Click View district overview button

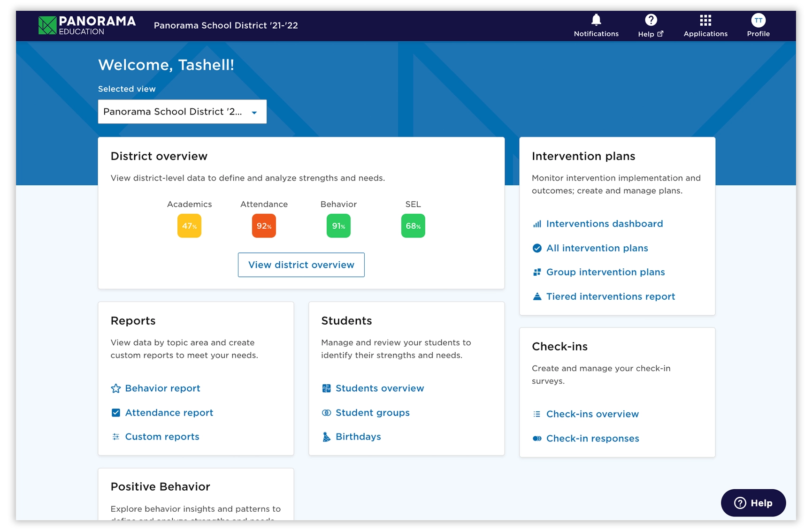click(x=301, y=265)
